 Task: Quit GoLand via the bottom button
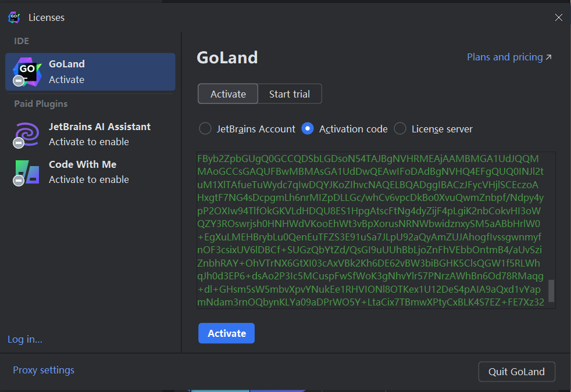pos(516,372)
